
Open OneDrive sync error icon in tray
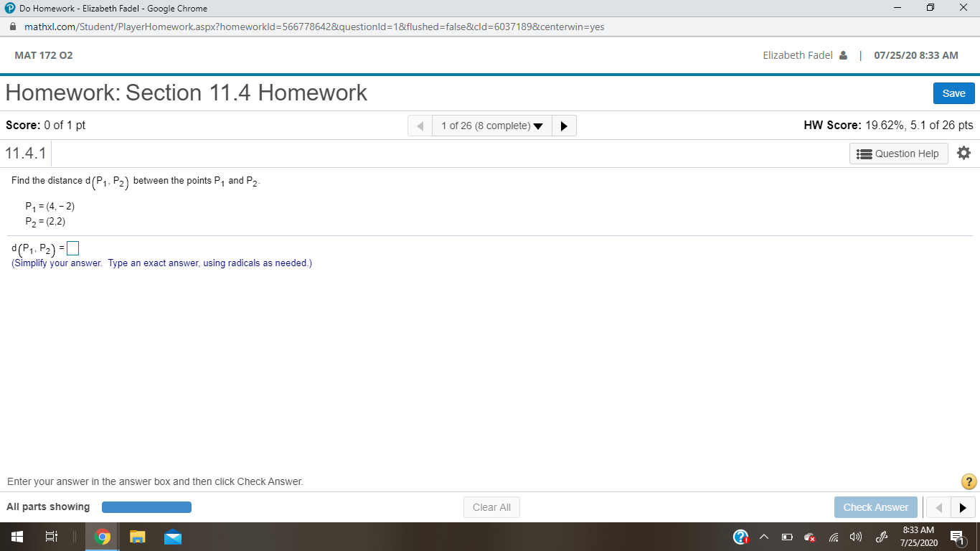[809, 536]
